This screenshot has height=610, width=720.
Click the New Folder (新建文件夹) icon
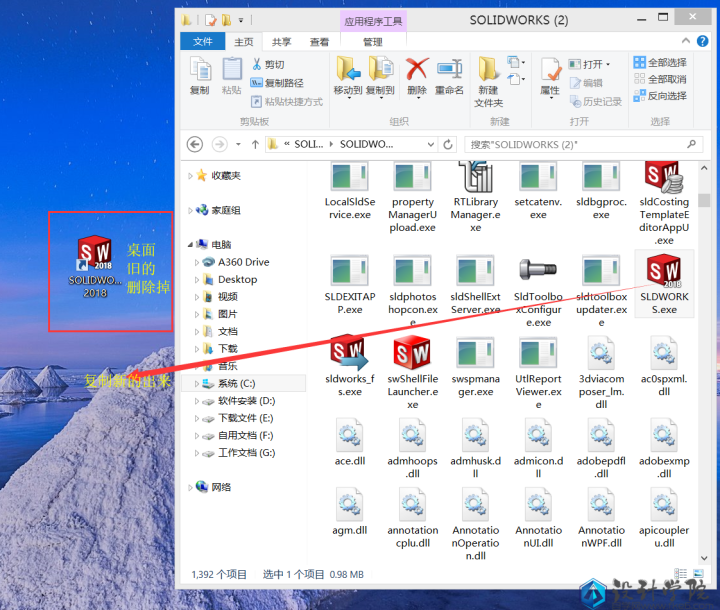[x=488, y=69]
